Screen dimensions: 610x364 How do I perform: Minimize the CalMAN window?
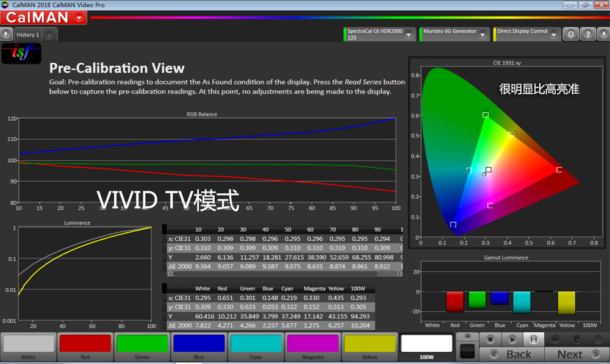tap(570, 5)
